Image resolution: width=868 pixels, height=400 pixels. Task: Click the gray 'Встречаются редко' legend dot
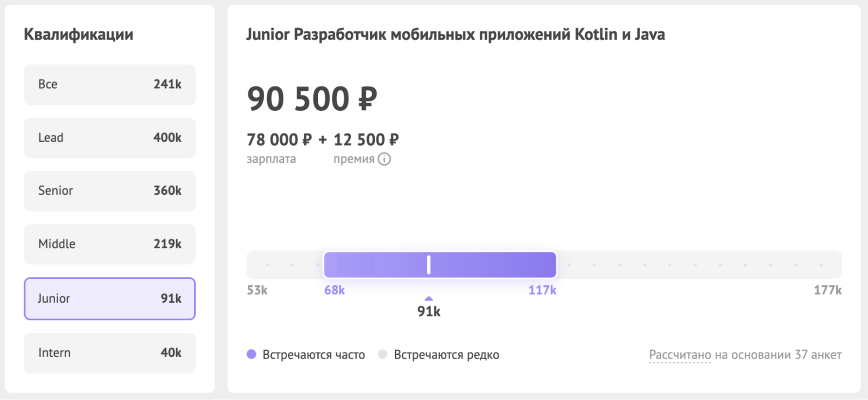pos(382,354)
